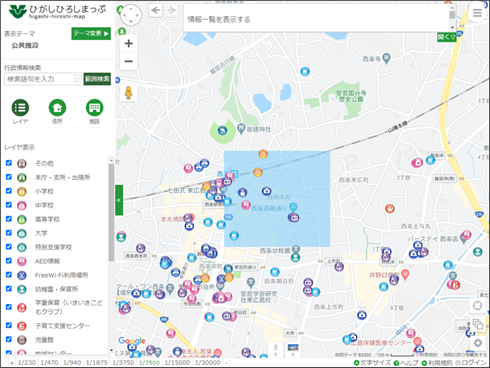This screenshot has height=368, width=490.
Task: Uncheck the 特別支援学校 layer checkbox
Action: (x=9, y=247)
